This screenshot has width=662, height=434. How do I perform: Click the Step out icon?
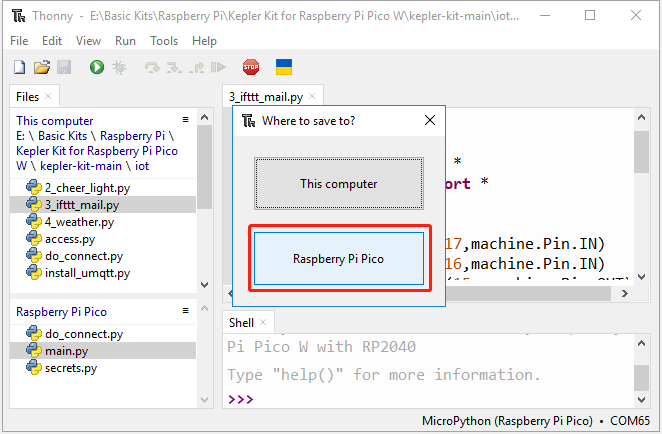[196, 68]
